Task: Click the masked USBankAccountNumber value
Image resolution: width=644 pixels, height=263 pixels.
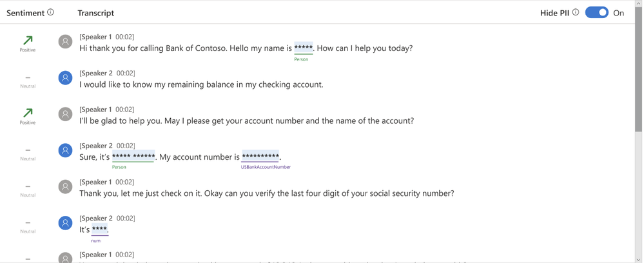Action: coord(260,157)
